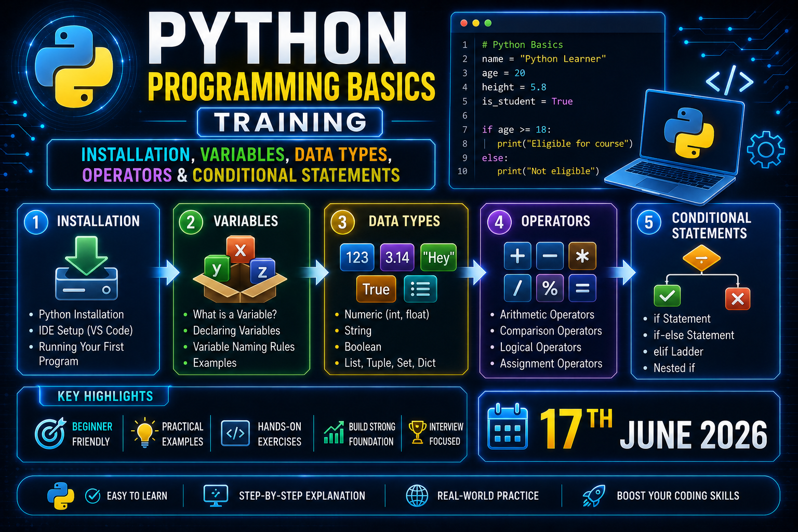798x532 pixels.
Task: Click the "Comparison Operators" bullet
Action: 551,331
